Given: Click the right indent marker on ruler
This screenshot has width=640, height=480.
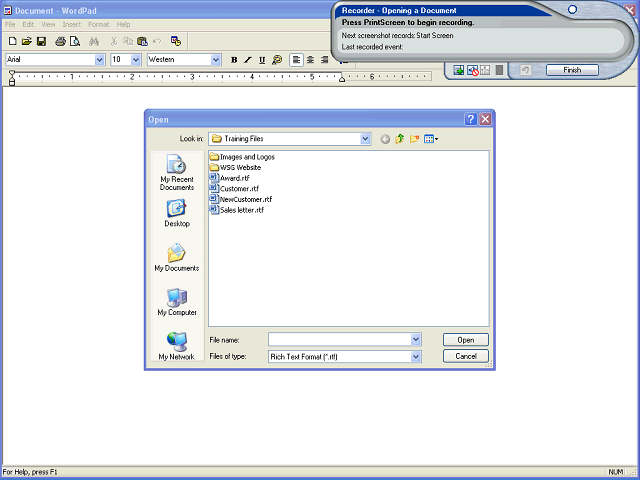Looking at the screenshot, I should tap(342, 79).
